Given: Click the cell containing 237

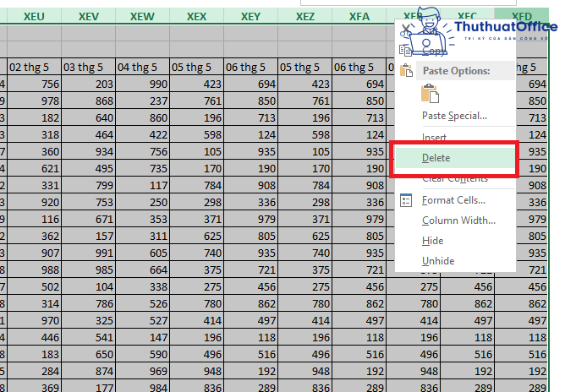Looking at the screenshot, I should coord(143,101).
